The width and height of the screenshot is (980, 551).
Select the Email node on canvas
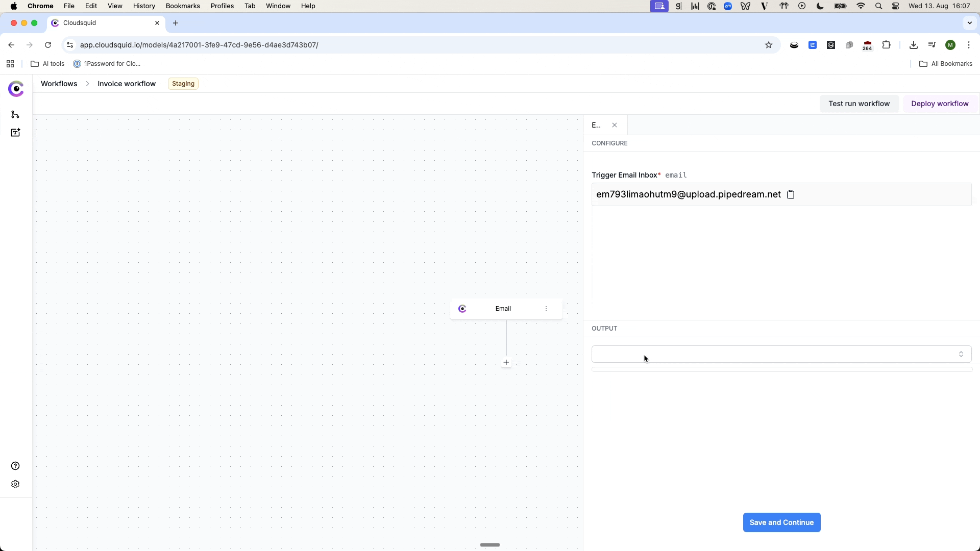[503, 309]
